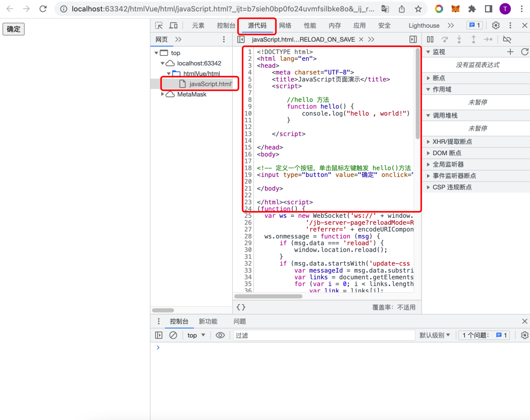Switch to 内存 tab
530x420 pixels.
click(335, 25)
